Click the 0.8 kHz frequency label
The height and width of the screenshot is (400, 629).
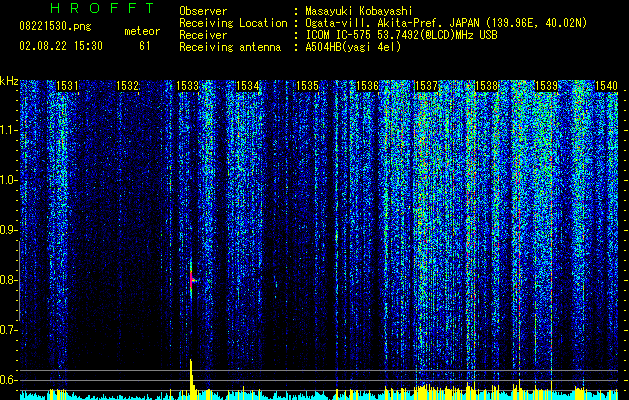8,280
